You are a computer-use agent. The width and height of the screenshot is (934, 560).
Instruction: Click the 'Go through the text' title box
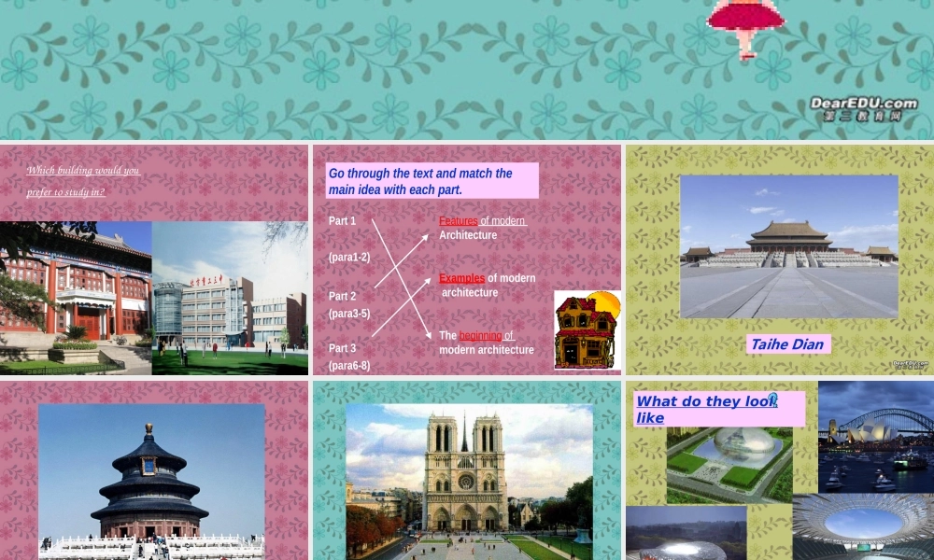[x=432, y=181]
